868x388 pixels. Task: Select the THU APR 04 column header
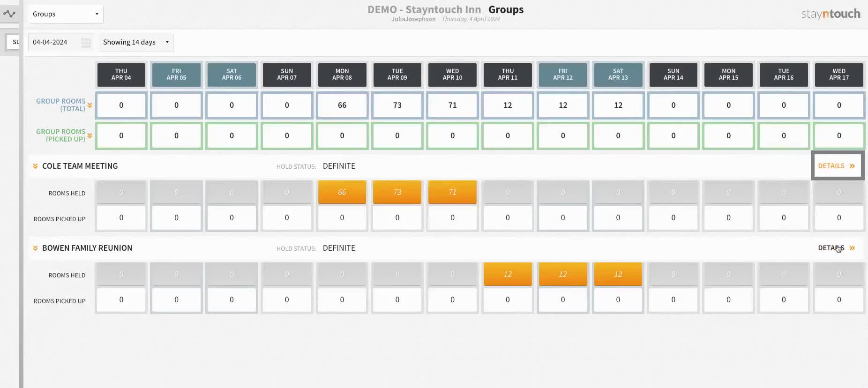[121, 75]
